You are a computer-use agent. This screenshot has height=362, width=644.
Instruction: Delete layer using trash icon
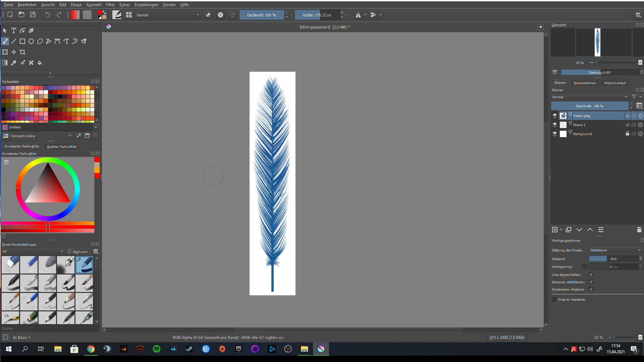pyautogui.click(x=639, y=230)
